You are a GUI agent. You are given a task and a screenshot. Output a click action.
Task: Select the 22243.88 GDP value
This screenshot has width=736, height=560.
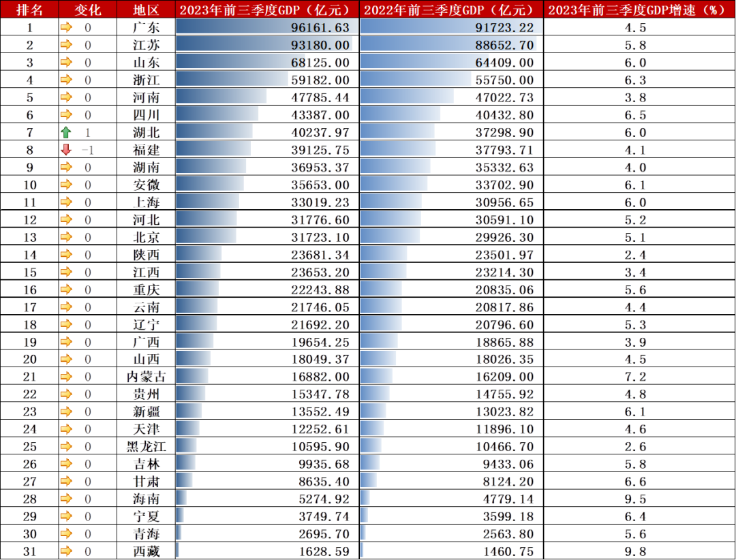click(320, 290)
